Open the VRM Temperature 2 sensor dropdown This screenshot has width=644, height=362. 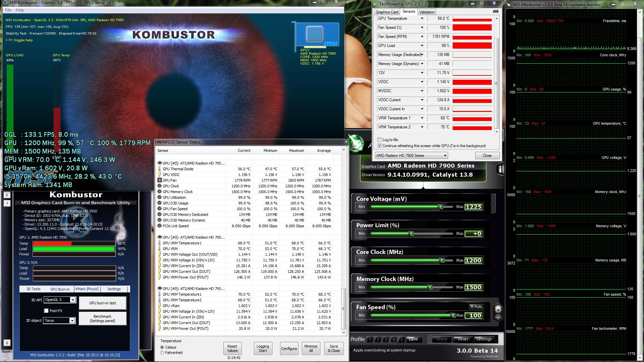[422, 127]
